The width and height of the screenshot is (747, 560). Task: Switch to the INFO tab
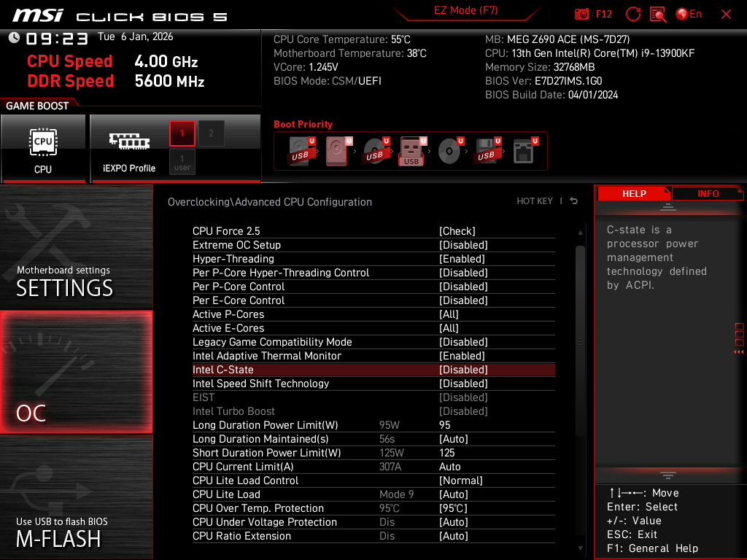pos(708,193)
